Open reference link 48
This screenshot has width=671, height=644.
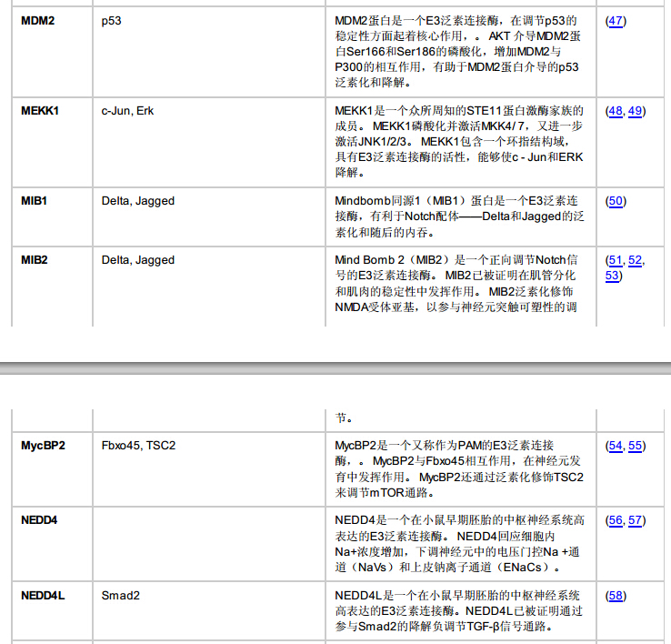(x=616, y=111)
